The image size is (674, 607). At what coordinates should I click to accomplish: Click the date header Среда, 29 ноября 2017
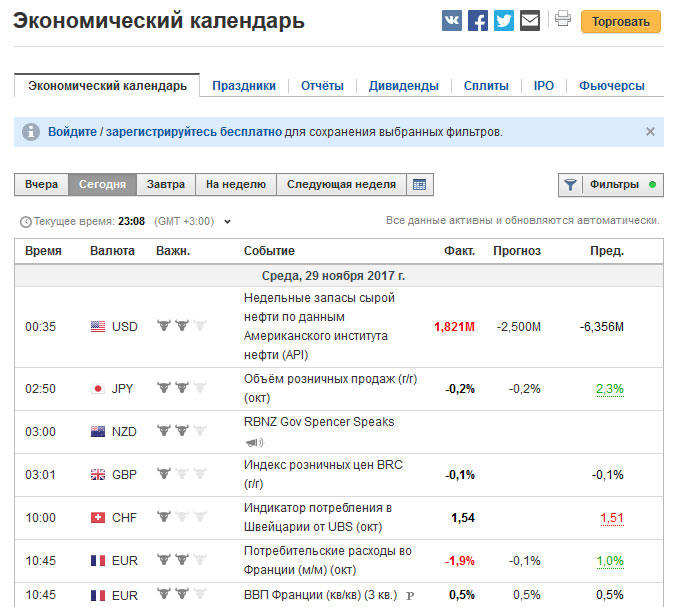tap(334, 276)
